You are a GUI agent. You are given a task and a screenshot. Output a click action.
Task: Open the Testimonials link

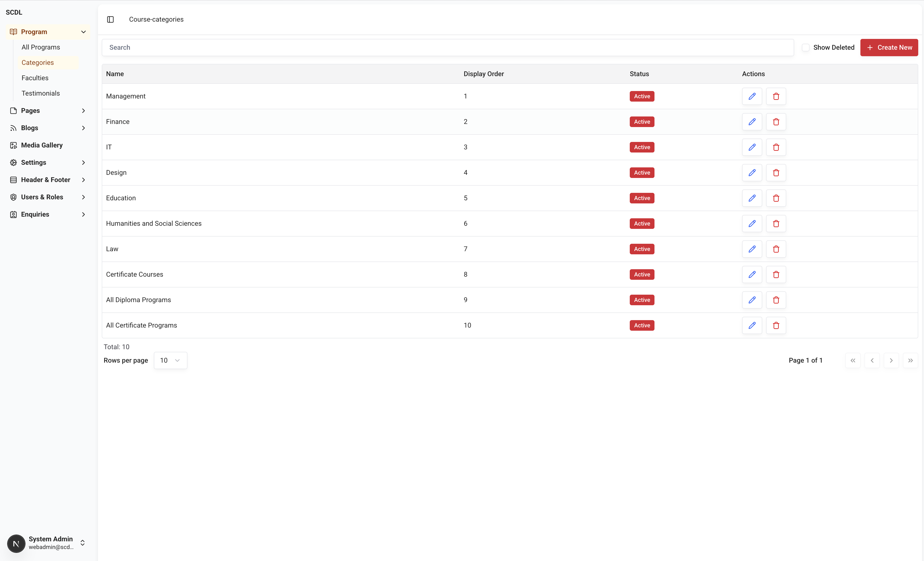(41, 93)
